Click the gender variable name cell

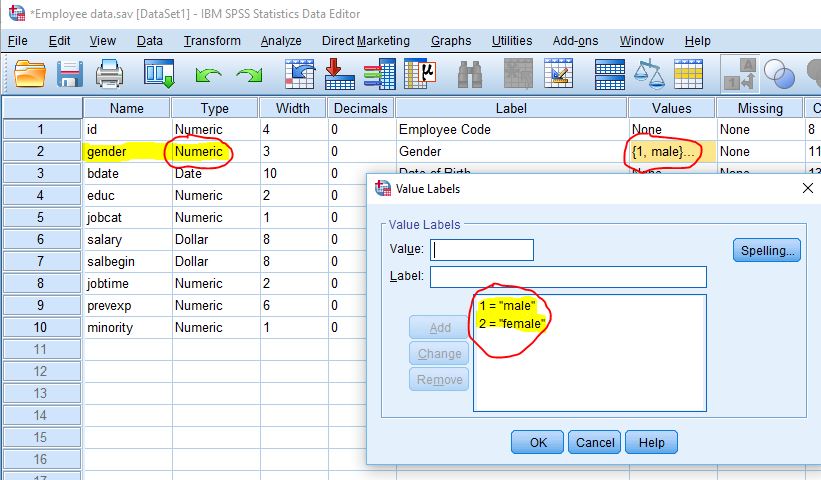pyautogui.click(x=127, y=152)
